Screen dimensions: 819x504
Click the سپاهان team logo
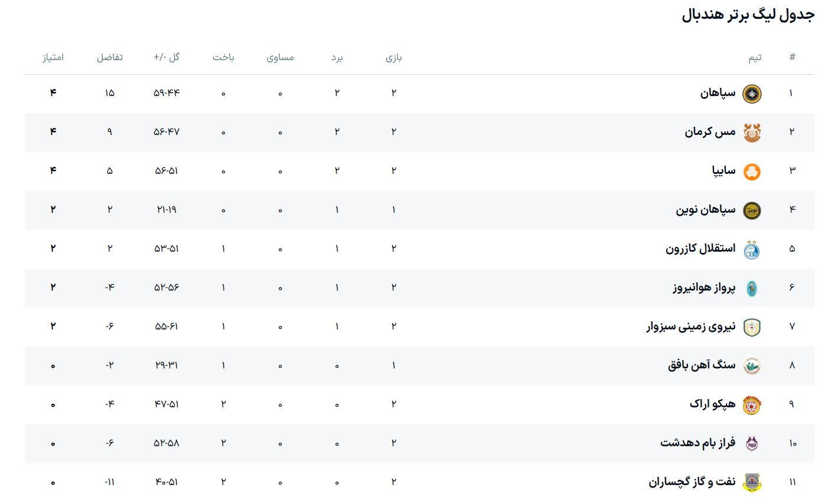point(751,93)
